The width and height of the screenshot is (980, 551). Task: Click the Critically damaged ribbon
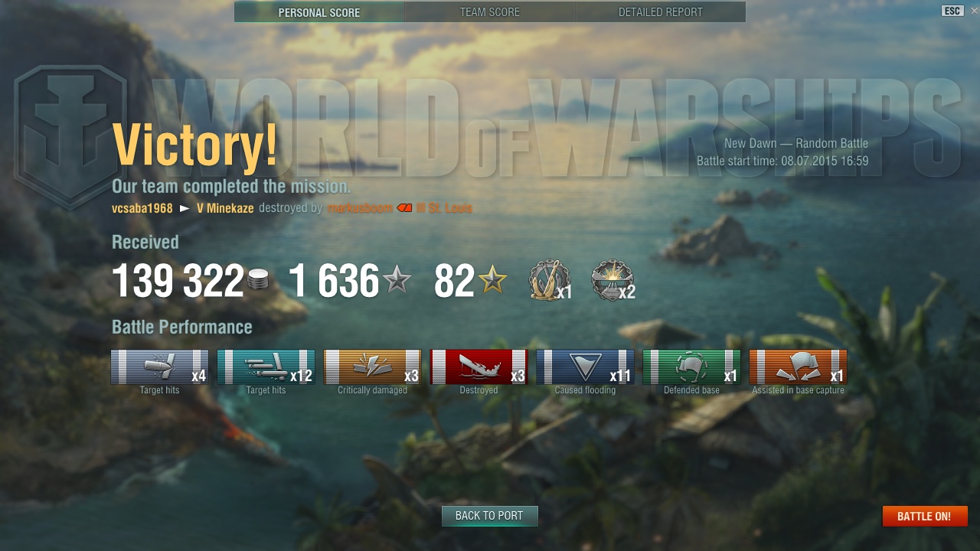pyautogui.click(x=372, y=367)
